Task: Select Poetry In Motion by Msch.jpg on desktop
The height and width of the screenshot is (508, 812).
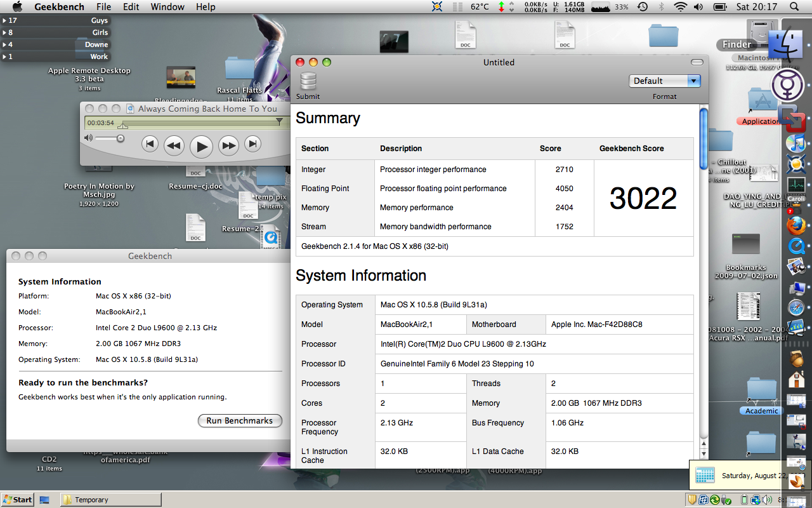Action: click(x=100, y=190)
